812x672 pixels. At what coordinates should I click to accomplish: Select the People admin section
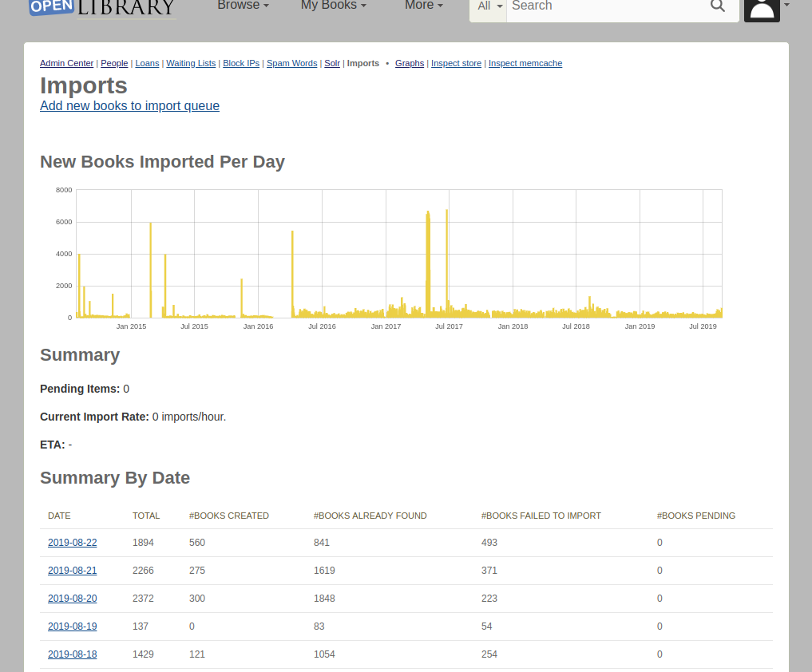(114, 63)
